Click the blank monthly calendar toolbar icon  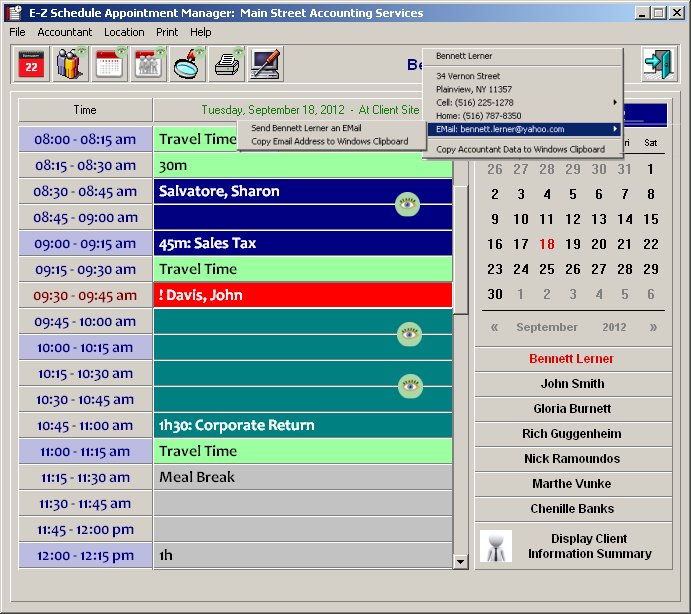coord(110,65)
